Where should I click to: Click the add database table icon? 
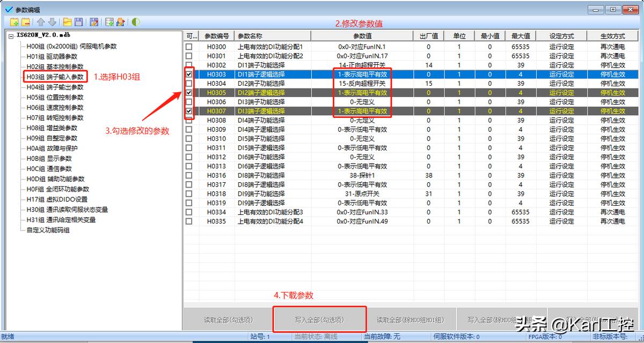(x=109, y=22)
